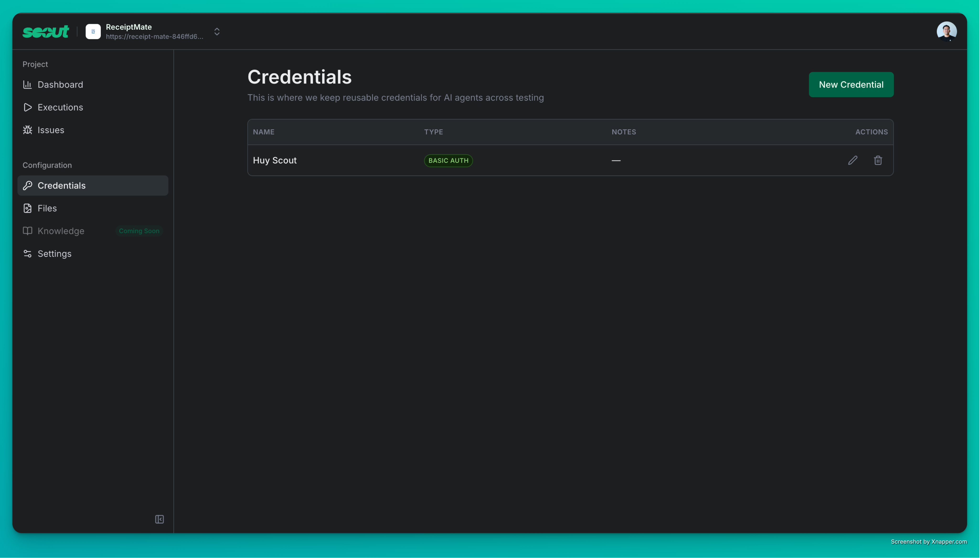
Task: Click the BASIC AUTH badge
Action: tap(448, 161)
